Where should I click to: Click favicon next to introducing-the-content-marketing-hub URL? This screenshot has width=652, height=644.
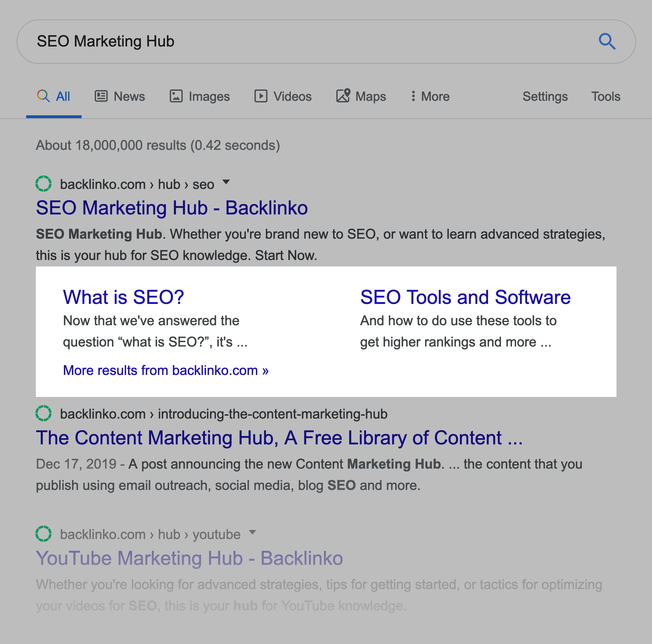pyautogui.click(x=44, y=413)
